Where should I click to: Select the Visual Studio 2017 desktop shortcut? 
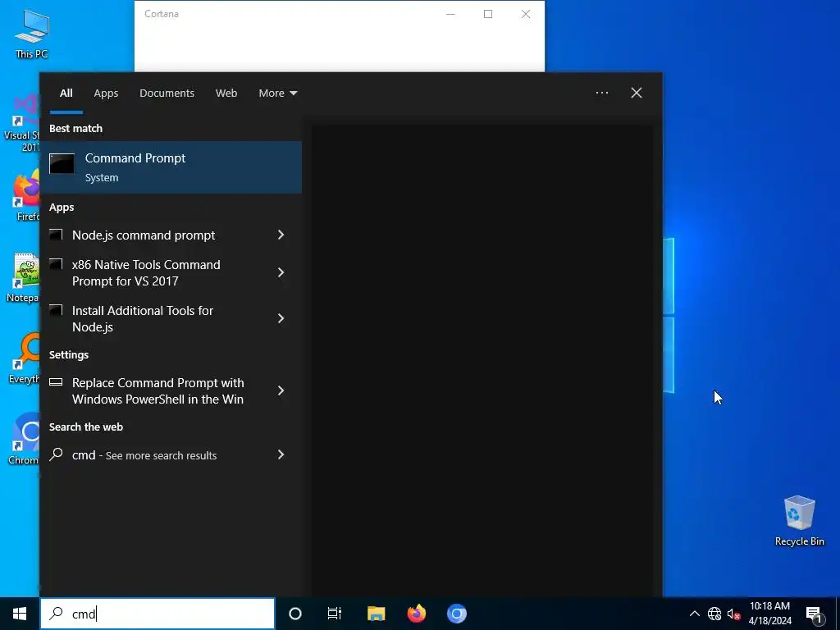pos(21,123)
